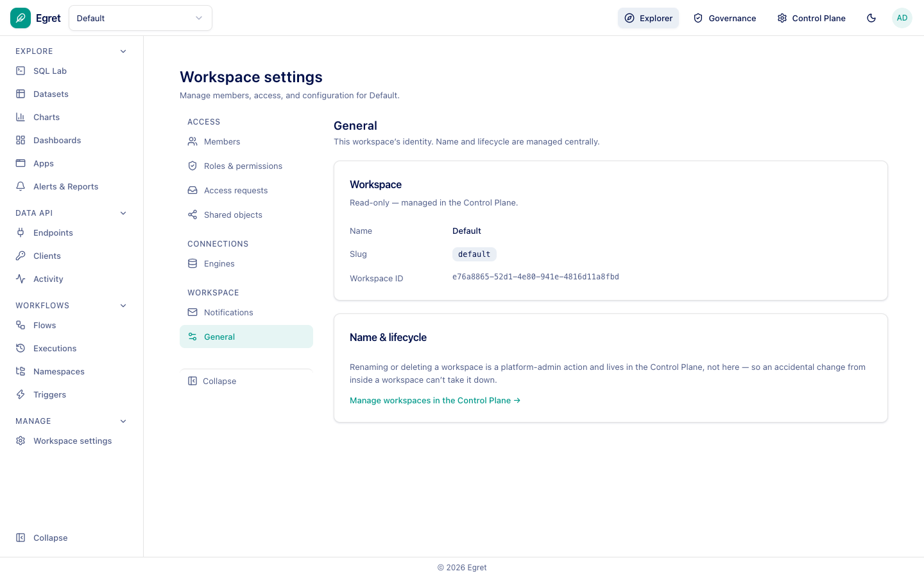
Task: Click the Egret feather logo icon
Action: [21, 18]
